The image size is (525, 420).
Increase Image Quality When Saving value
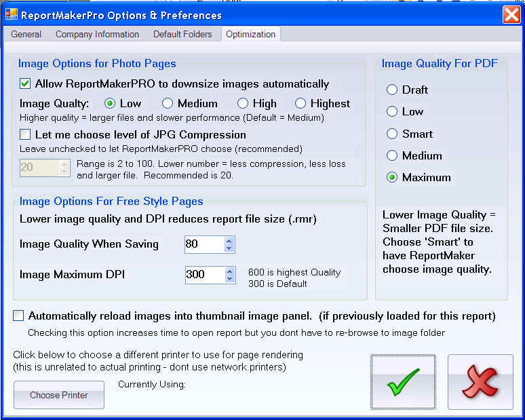tap(229, 240)
